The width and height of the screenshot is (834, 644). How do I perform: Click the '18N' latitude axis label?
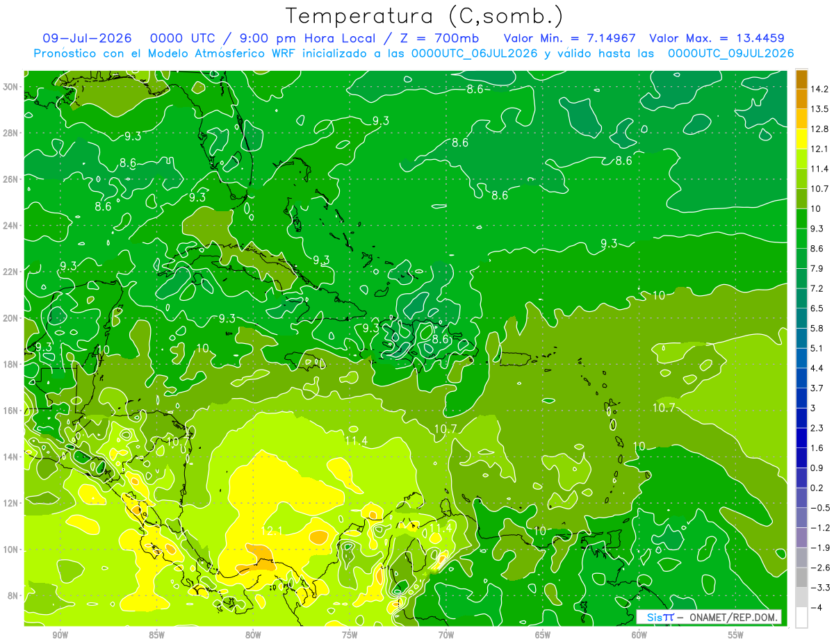pyautogui.click(x=12, y=364)
